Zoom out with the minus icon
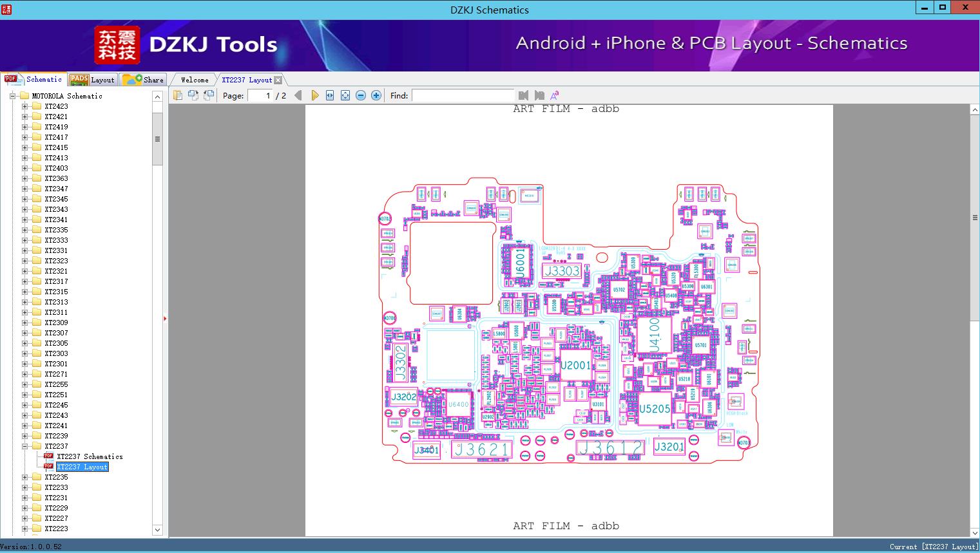 tap(361, 95)
